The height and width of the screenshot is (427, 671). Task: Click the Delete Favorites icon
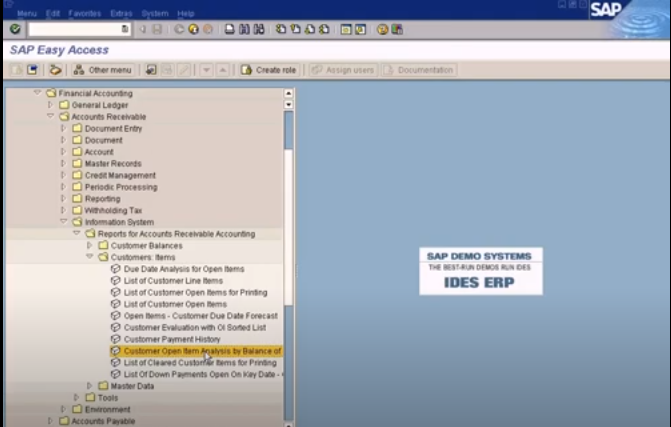click(167, 70)
